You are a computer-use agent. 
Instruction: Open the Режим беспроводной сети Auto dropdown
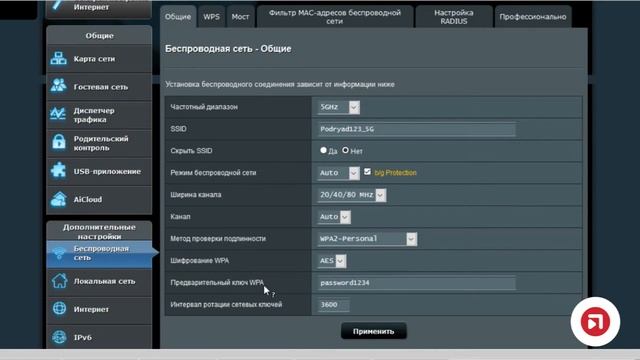338,173
